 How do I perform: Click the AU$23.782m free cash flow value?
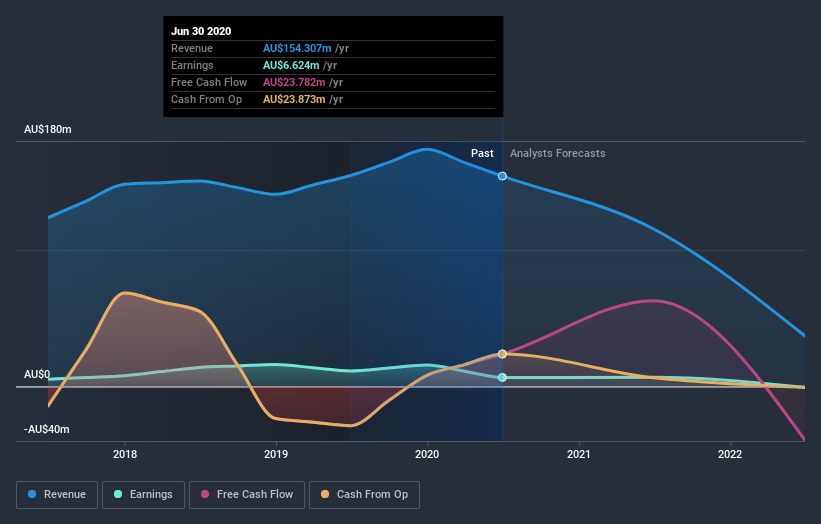pyautogui.click(x=294, y=82)
